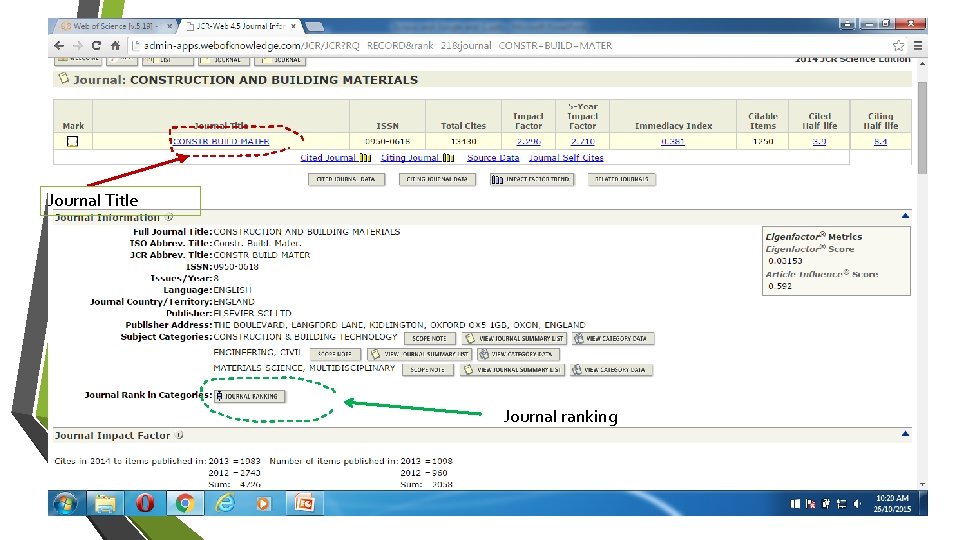This screenshot has height=540, width=960.
Task: Close the Web of Science tab
Action: pos(170,26)
